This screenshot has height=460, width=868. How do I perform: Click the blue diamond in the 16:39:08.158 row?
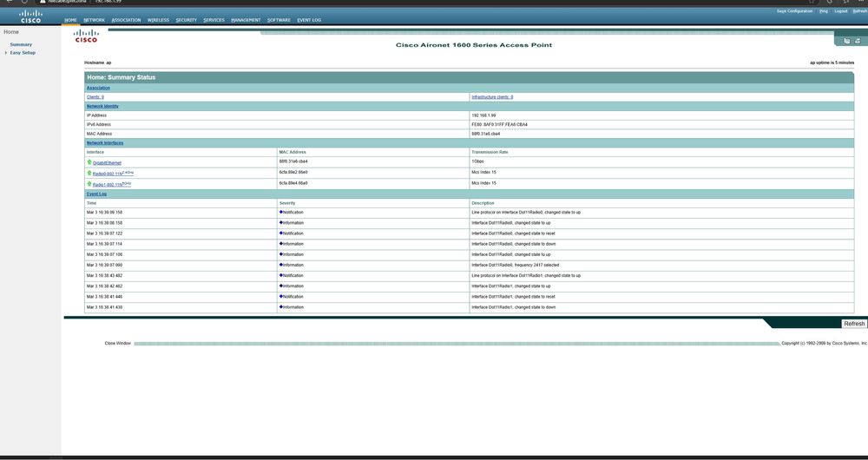point(281,222)
